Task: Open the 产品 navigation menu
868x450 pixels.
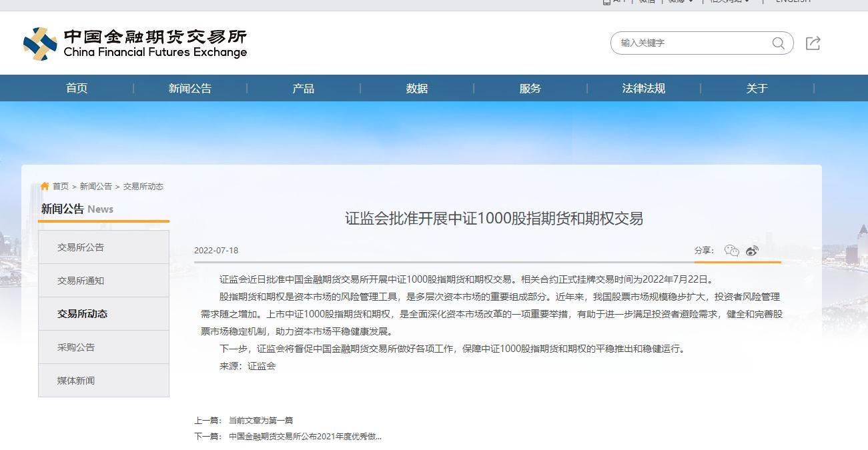Action: [304, 88]
